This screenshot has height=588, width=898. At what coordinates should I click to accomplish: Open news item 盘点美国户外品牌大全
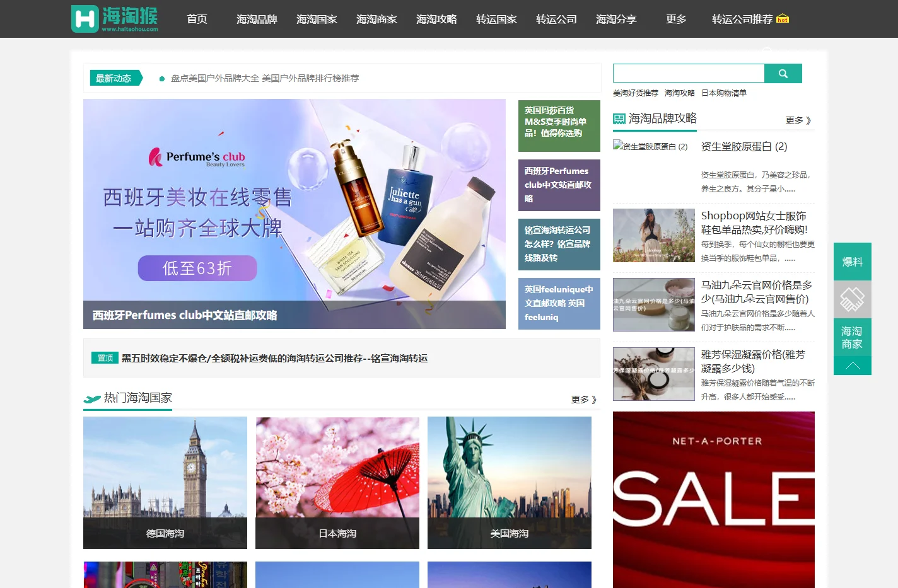pyautogui.click(x=265, y=78)
